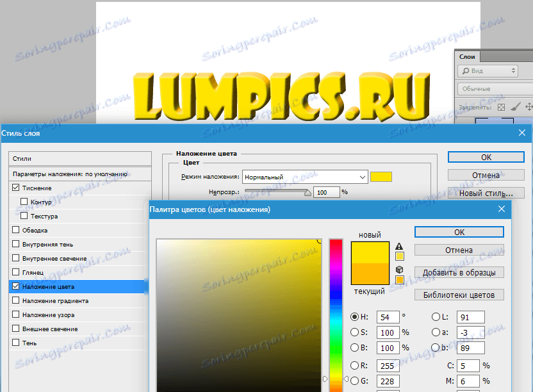Screen dimensions: 533x392
Task: Enable the Внутренняя тень checkbox
Action: [x=15, y=244]
